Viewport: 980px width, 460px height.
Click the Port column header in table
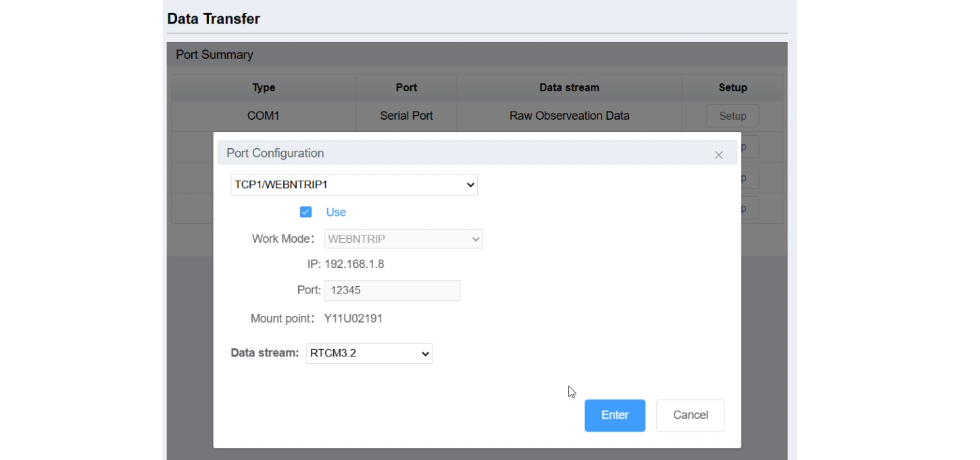[406, 87]
